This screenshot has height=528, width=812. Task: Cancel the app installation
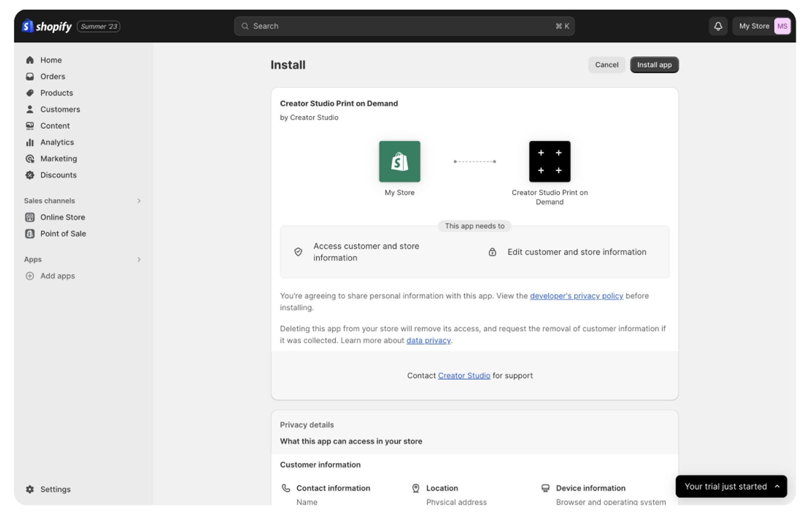606,65
